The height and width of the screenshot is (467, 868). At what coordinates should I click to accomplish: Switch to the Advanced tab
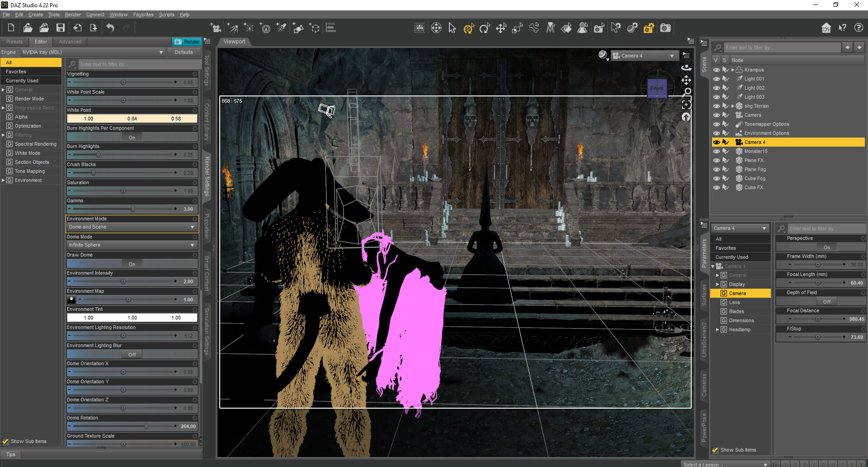(x=70, y=42)
